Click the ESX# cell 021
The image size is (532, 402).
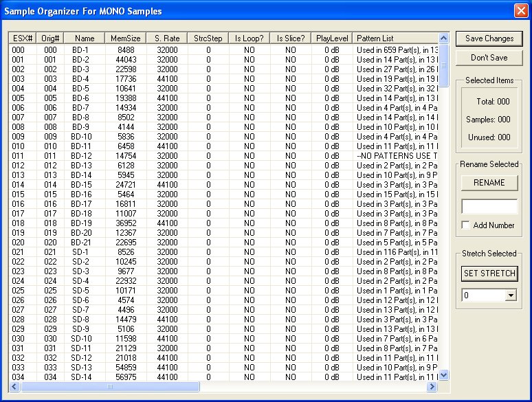pos(18,252)
